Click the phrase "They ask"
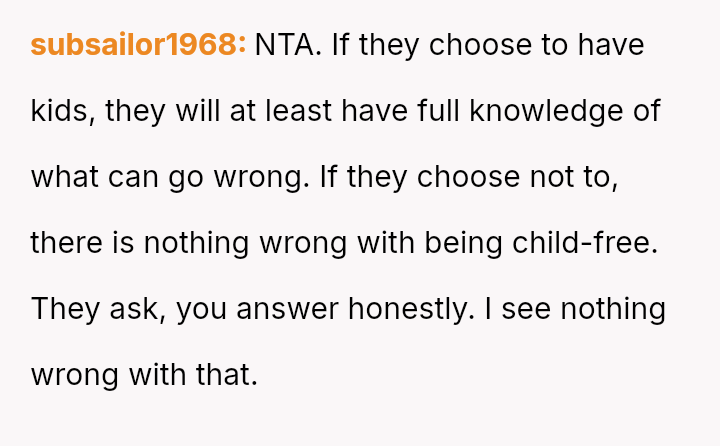Viewport: 720px width, 446px height. tap(97, 309)
